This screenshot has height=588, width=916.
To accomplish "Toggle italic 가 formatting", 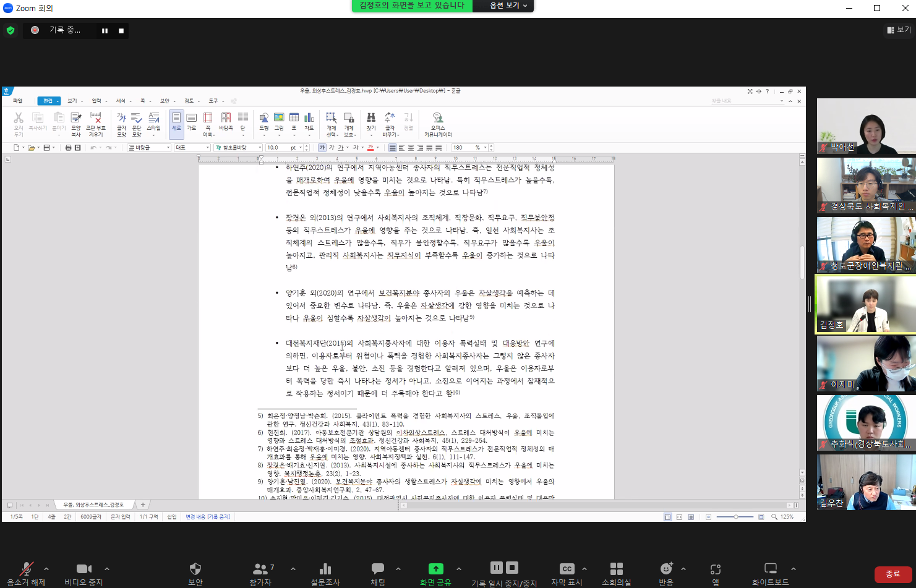I will click(332, 148).
